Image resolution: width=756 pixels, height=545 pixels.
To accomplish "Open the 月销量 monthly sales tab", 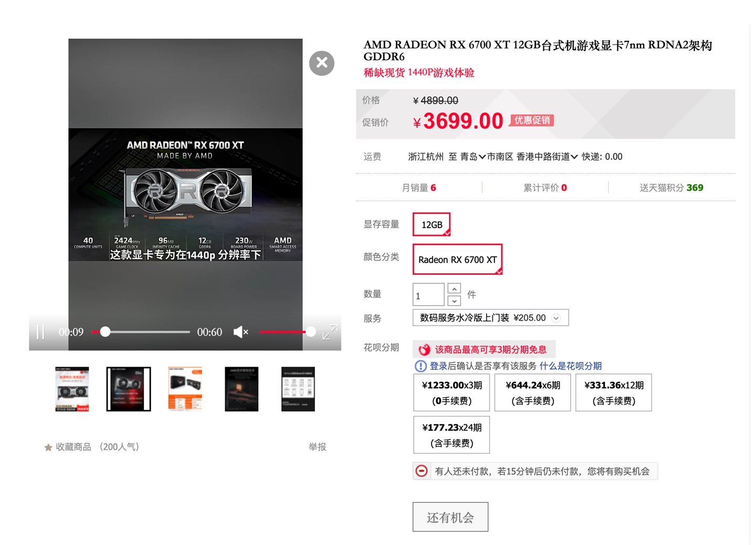I will 418,188.
